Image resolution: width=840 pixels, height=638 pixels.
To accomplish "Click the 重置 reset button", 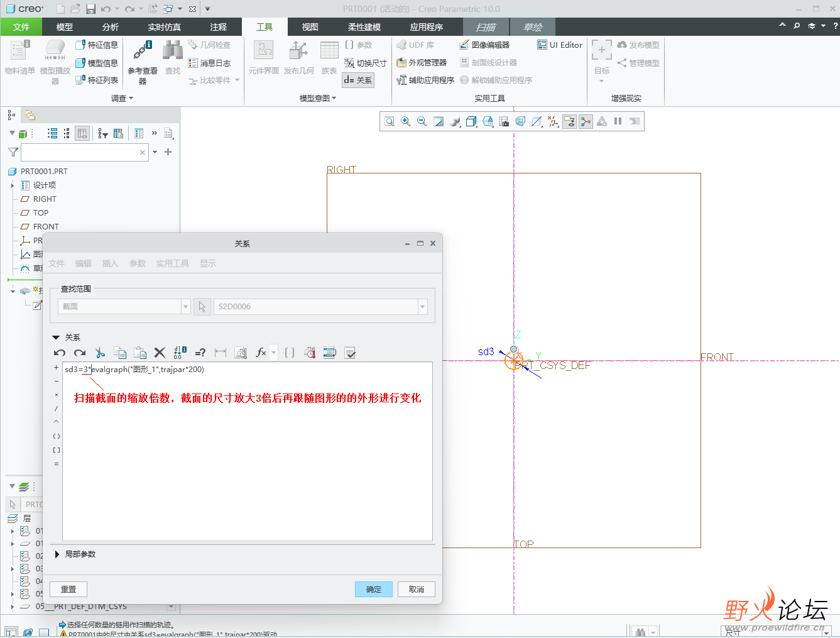I will (x=68, y=589).
